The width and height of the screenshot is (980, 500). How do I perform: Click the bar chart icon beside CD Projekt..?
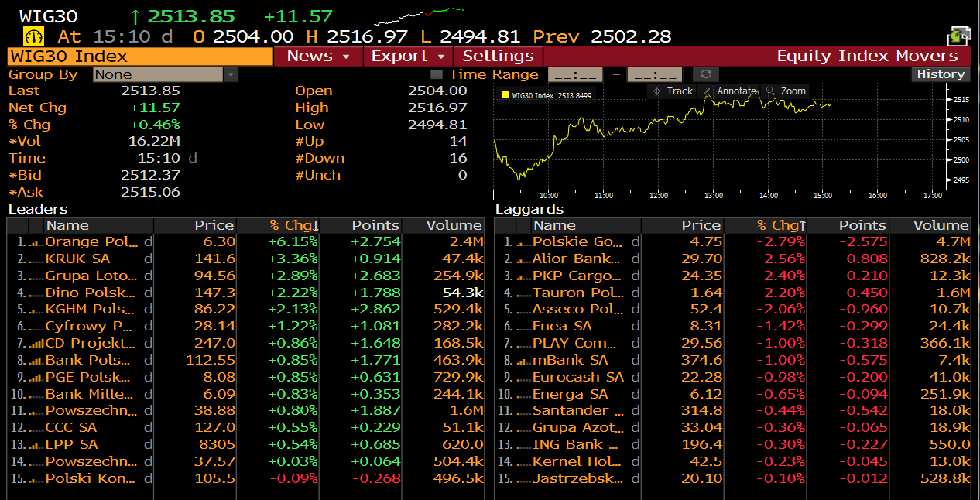[36, 344]
